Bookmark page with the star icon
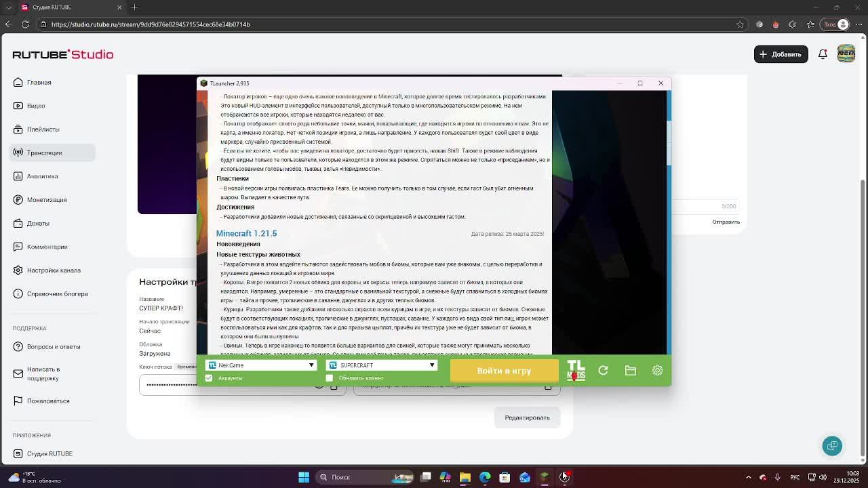The width and height of the screenshot is (868, 488). tap(740, 24)
